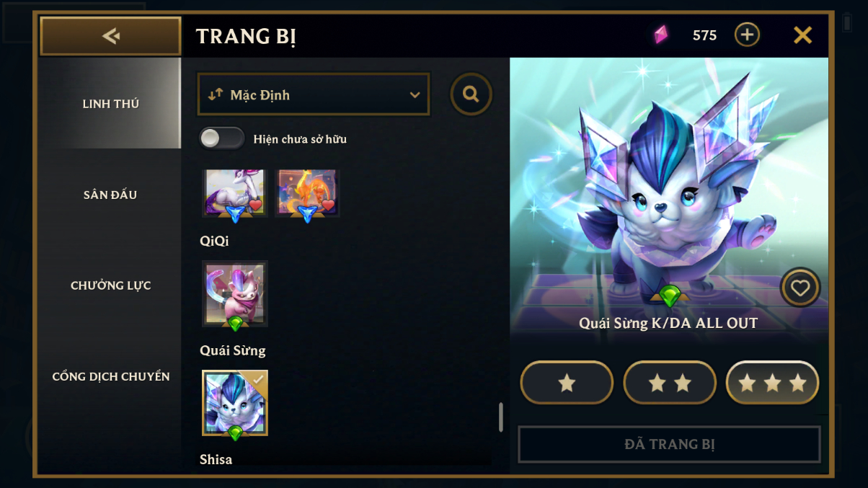The image size is (868, 488).
Task: Open the search magnifier icon
Action: [x=471, y=94]
